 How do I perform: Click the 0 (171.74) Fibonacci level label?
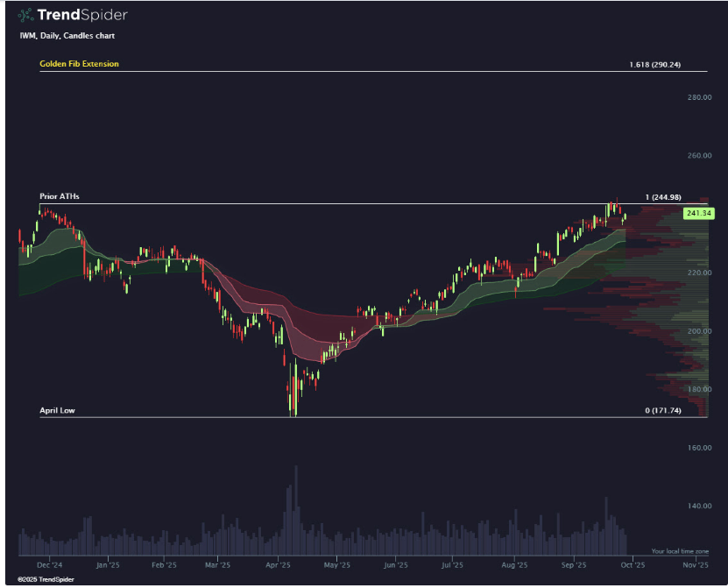pyautogui.click(x=661, y=410)
